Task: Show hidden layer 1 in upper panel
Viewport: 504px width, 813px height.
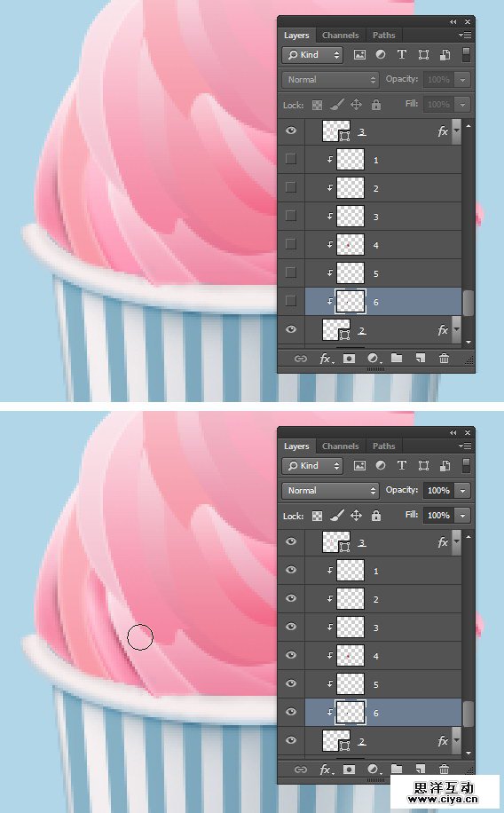Action: [291, 159]
